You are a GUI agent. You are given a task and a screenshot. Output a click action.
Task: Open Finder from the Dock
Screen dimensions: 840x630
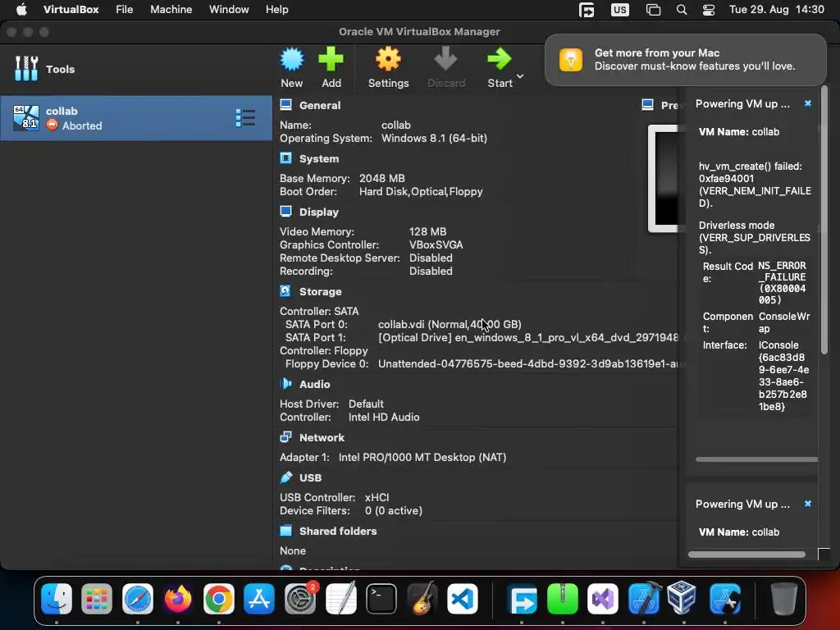(57, 598)
